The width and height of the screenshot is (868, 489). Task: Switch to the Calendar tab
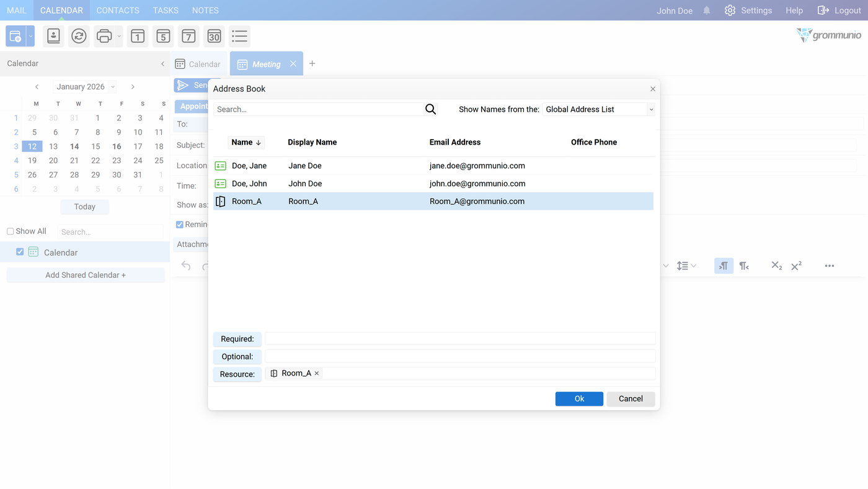coord(198,64)
